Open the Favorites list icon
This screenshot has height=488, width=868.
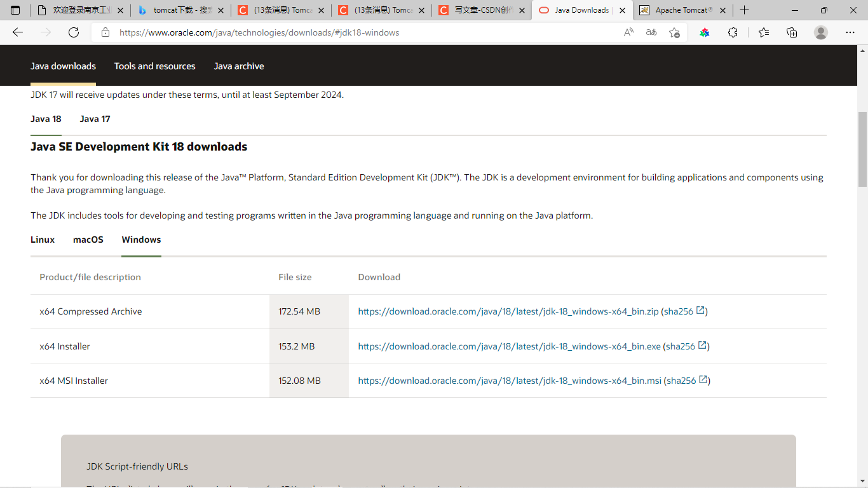click(763, 32)
